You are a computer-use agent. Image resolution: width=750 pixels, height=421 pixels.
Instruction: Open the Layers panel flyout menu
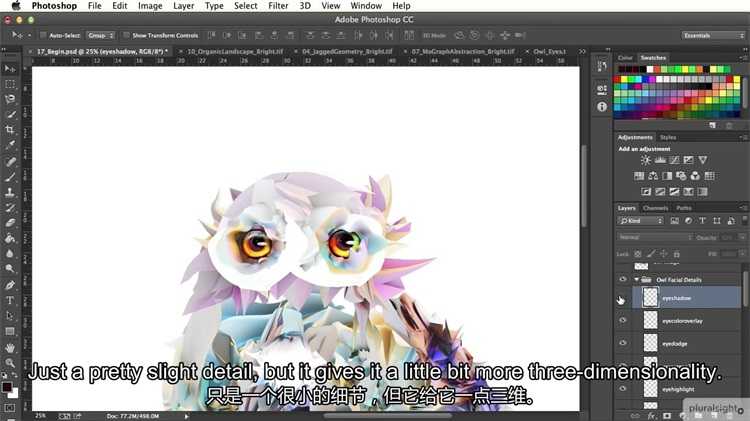[743, 208]
